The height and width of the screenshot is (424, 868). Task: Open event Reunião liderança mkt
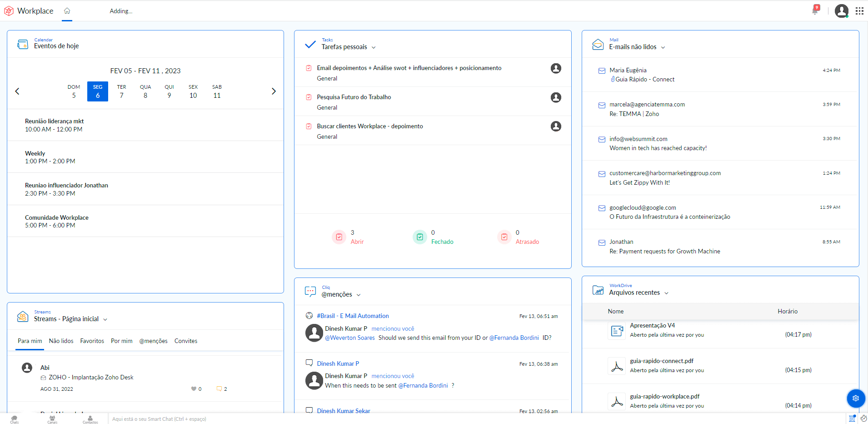coord(145,125)
